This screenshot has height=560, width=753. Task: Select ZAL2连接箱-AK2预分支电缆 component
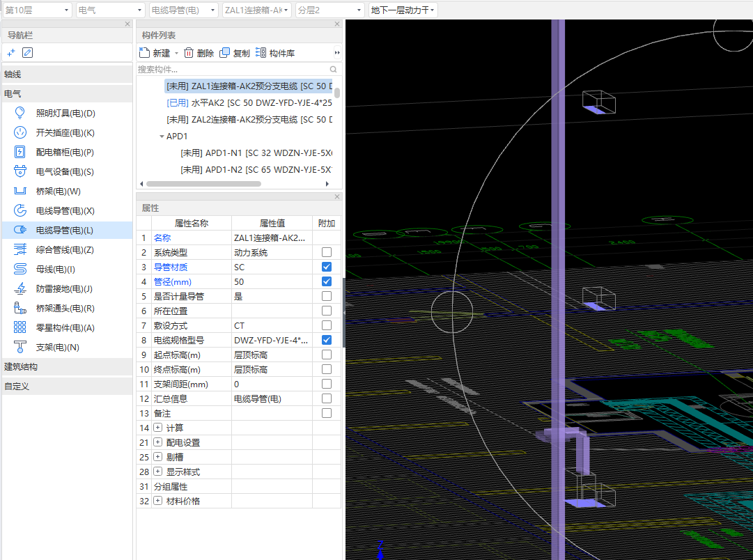click(249, 120)
